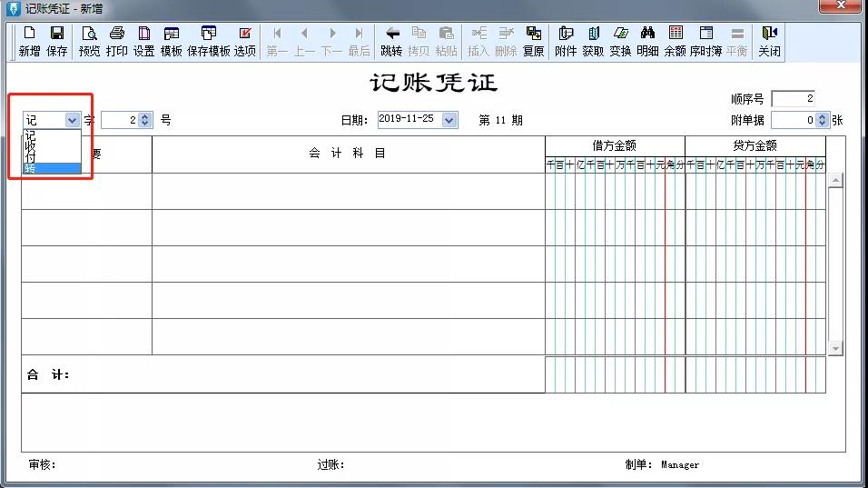Screen dimensions: 868x488
Task: Click first row 会计科目 cell
Action: click(x=348, y=191)
